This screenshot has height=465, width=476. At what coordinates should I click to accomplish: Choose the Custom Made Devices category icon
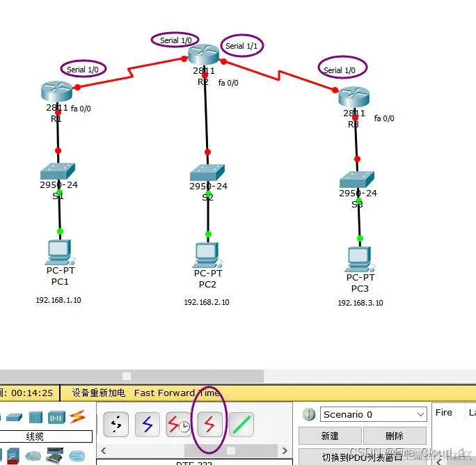point(55,455)
